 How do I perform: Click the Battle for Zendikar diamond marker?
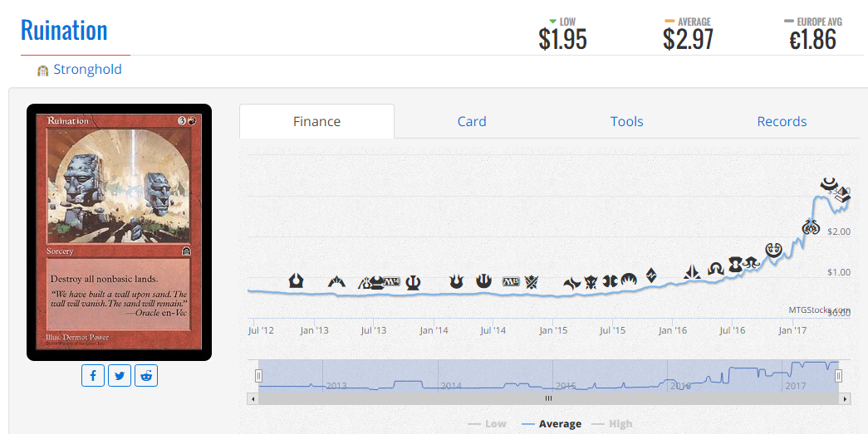click(651, 275)
